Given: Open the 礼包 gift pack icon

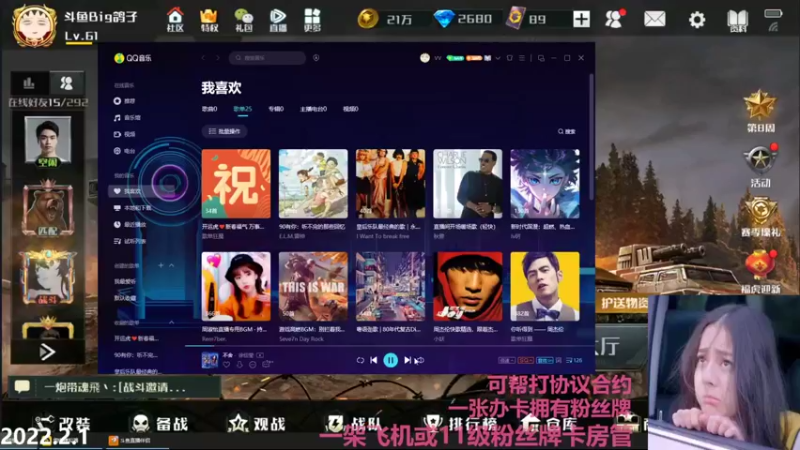Looking at the screenshot, I should 244,20.
